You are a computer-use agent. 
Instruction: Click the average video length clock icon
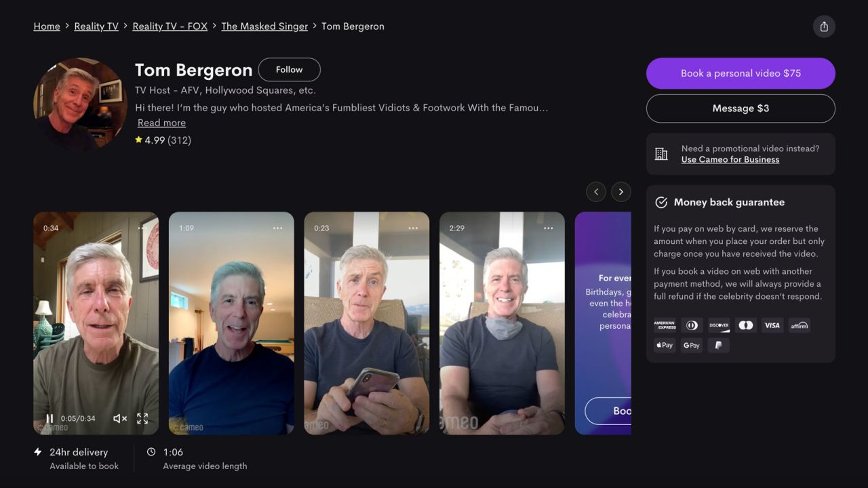point(151,451)
